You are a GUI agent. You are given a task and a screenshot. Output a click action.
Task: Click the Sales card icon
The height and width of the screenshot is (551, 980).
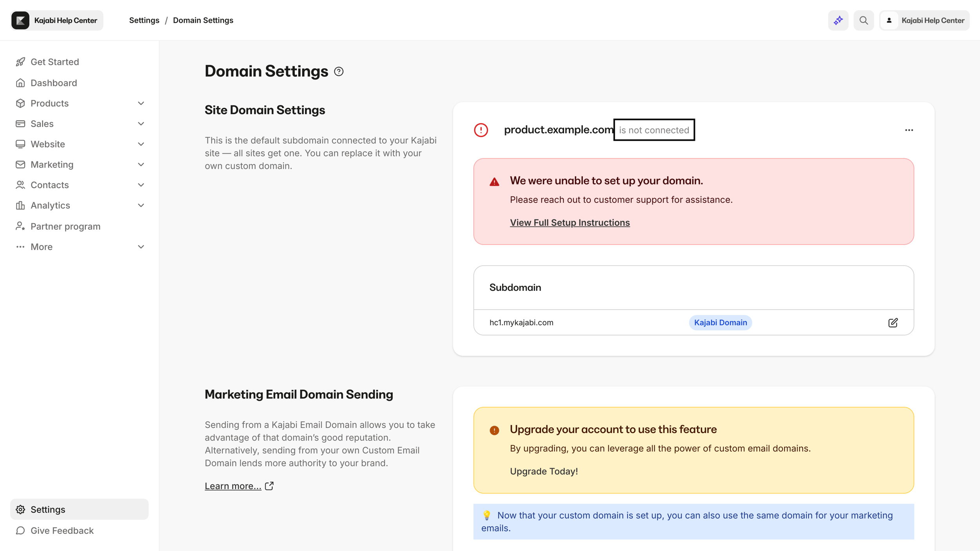click(20, 123)
